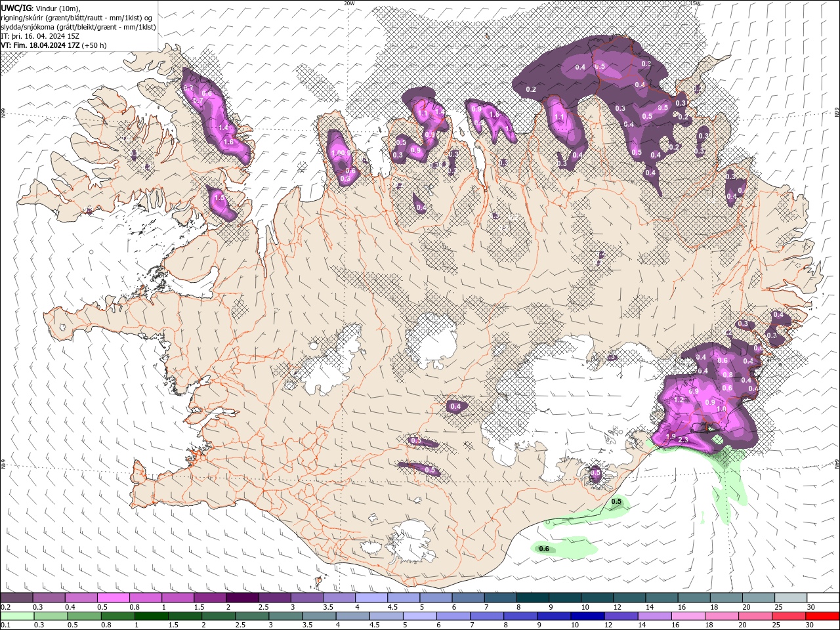Click the deep blue 10 swatch, lower scale

point(587,616)
